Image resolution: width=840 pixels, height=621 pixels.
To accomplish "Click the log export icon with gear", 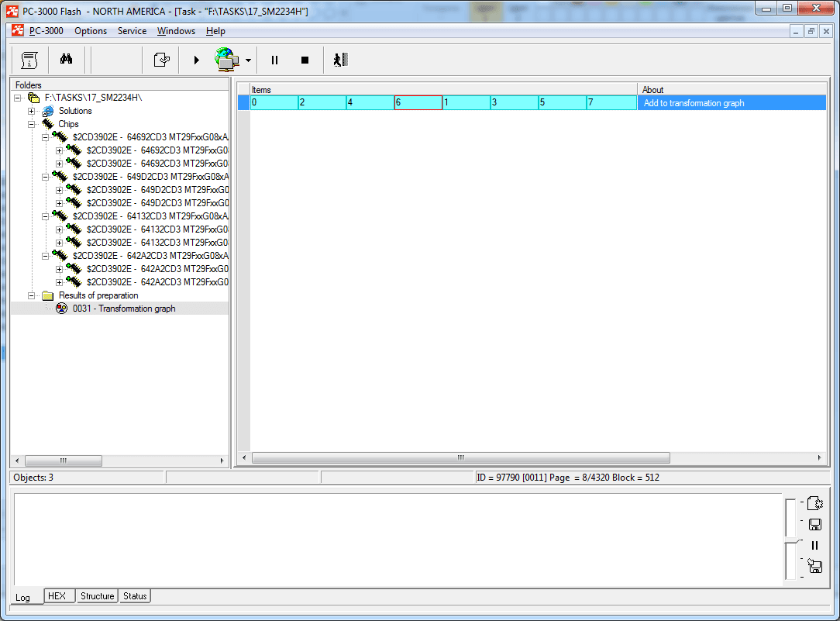I will 815,503.
